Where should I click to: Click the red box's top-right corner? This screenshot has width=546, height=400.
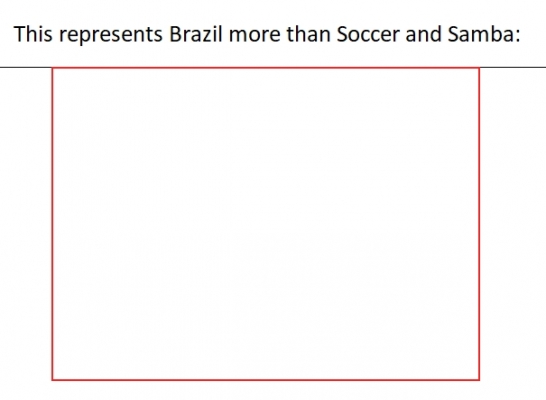479,68
